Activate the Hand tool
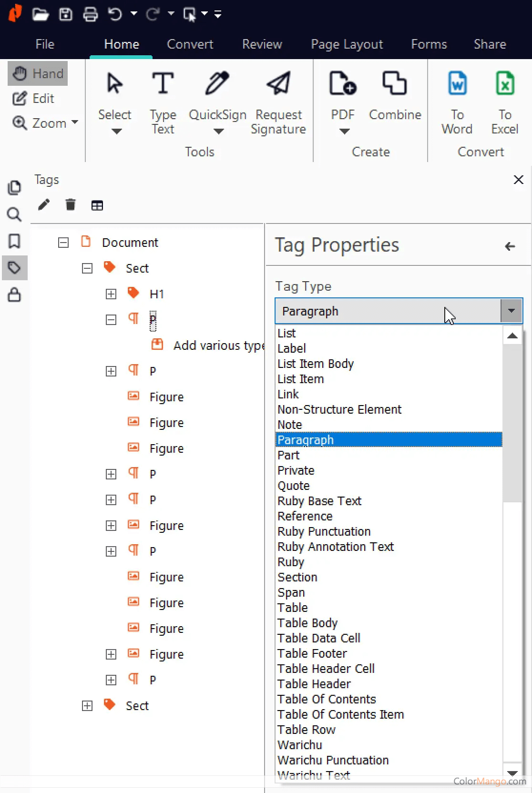The image size is (532, 793). [x=38, y=73]
